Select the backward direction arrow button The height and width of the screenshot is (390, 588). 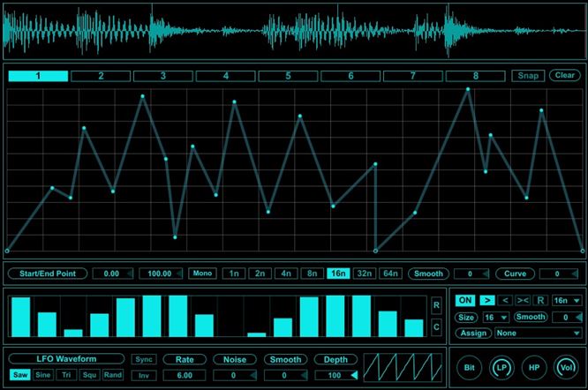pyautogui.click(x=505, y=301)
